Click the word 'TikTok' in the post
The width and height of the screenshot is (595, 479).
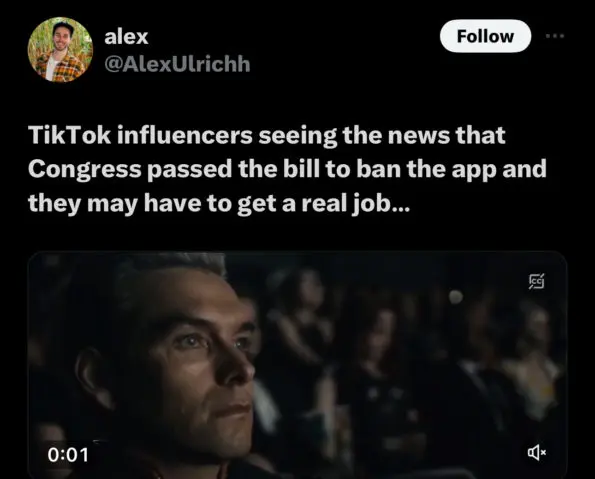coord(69,135)
